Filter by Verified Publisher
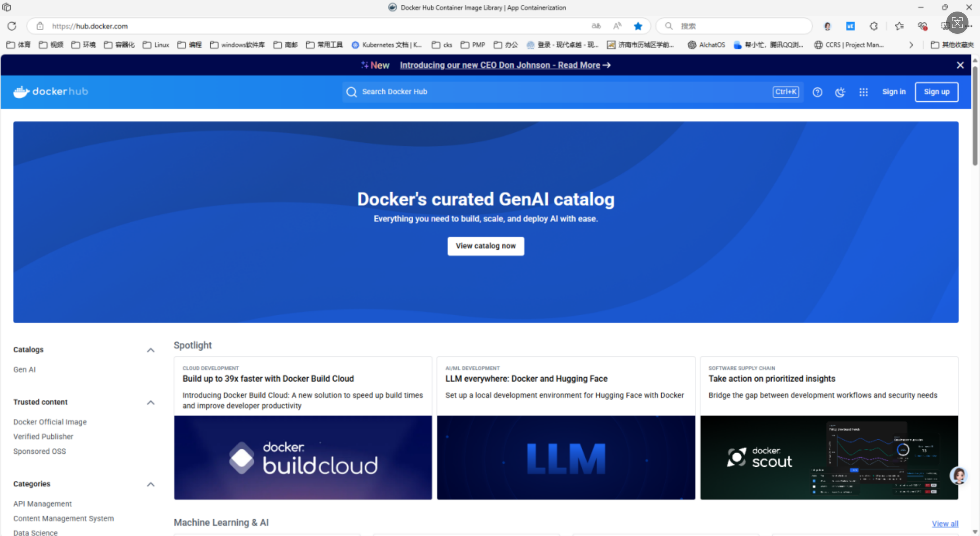This screenshot has width=980, height=536. (43, 437)
